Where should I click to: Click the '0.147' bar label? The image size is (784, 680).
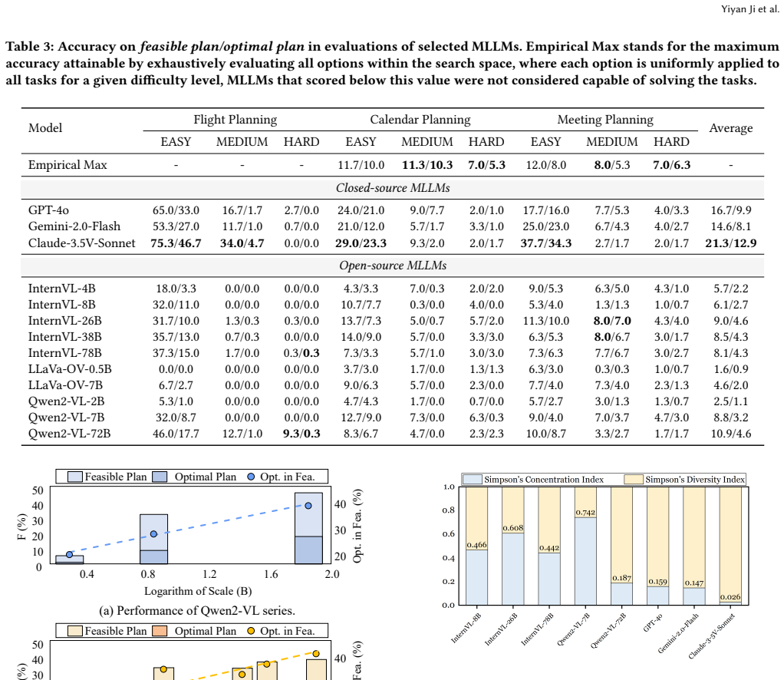pos(694,583)
